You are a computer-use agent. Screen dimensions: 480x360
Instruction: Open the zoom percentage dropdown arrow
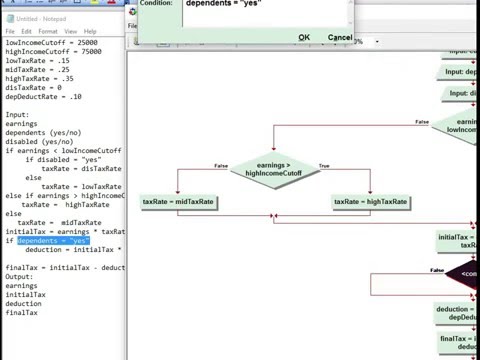tap(377, 42)
